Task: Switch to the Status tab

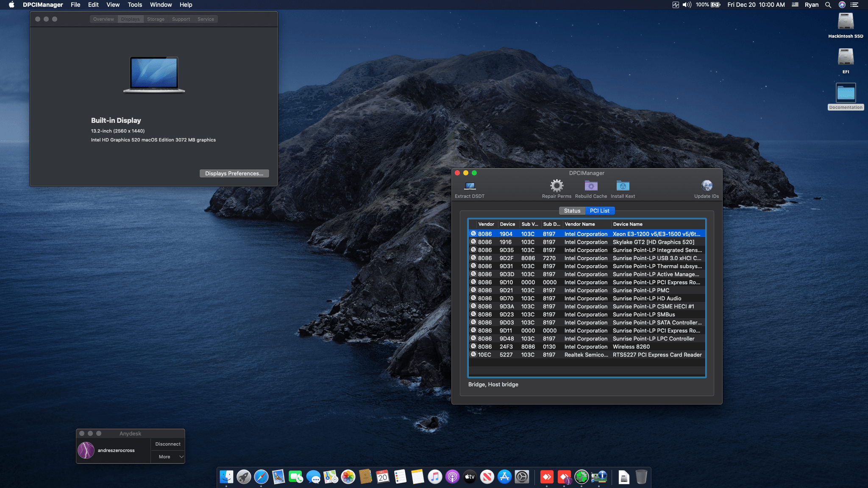Action: 572,211
